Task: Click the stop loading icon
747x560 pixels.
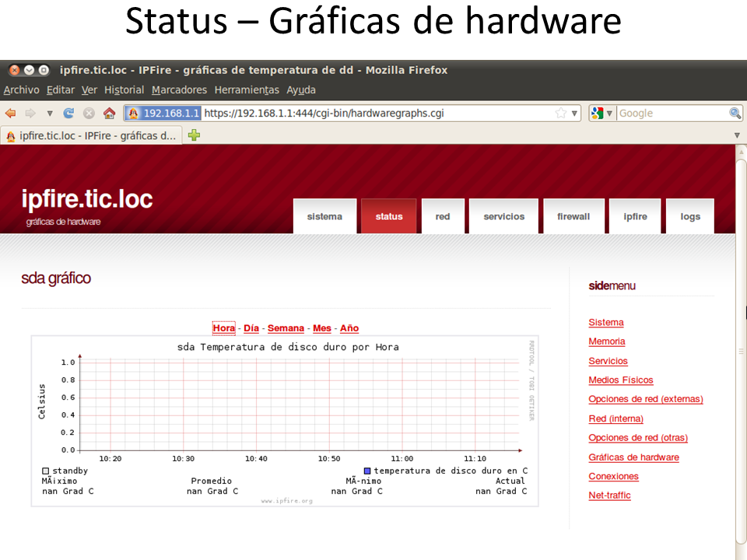Action: [x=89, y=113]
